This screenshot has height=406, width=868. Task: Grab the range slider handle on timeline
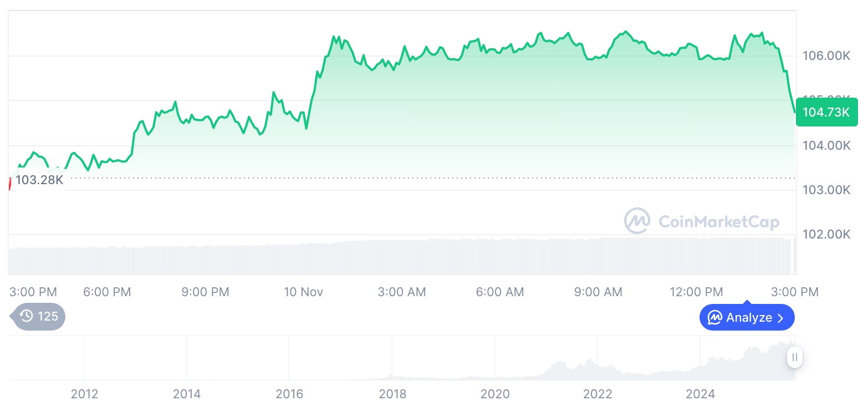pos(795,357)
